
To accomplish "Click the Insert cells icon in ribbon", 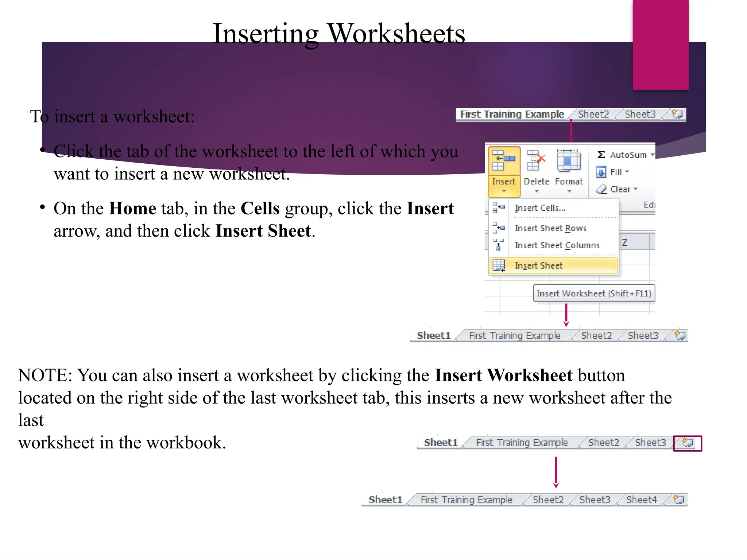I will pyautogui.click(x=503, y=161).
